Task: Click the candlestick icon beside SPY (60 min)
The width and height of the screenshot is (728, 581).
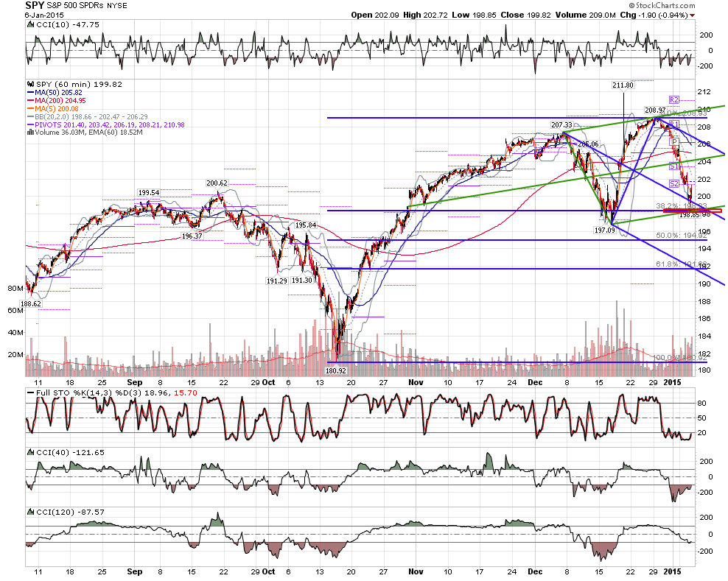Action: pyautogui.click(x=31, y=85)
